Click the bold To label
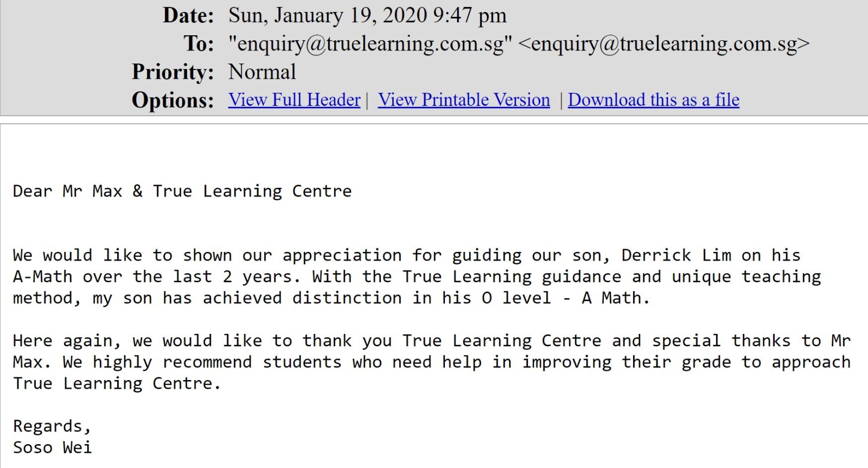868x468 pixels. click(x=199, y=44)
